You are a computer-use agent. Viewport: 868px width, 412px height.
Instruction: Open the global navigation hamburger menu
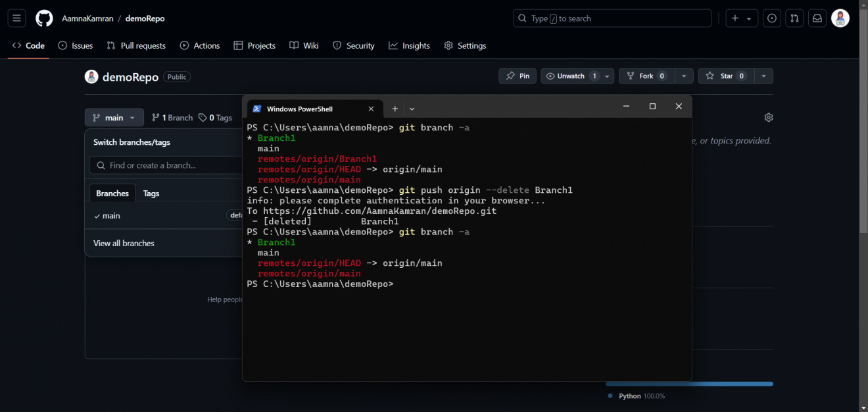tap(16, 18)
